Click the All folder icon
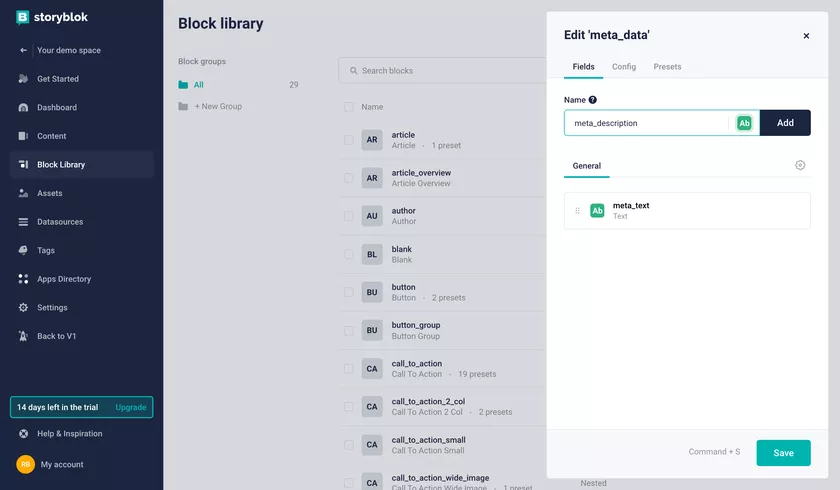 point(183,85)
